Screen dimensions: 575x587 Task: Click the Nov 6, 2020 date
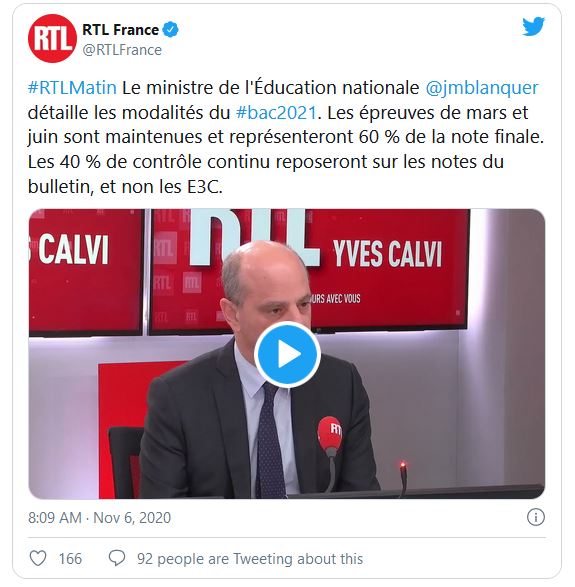(132, 518)
